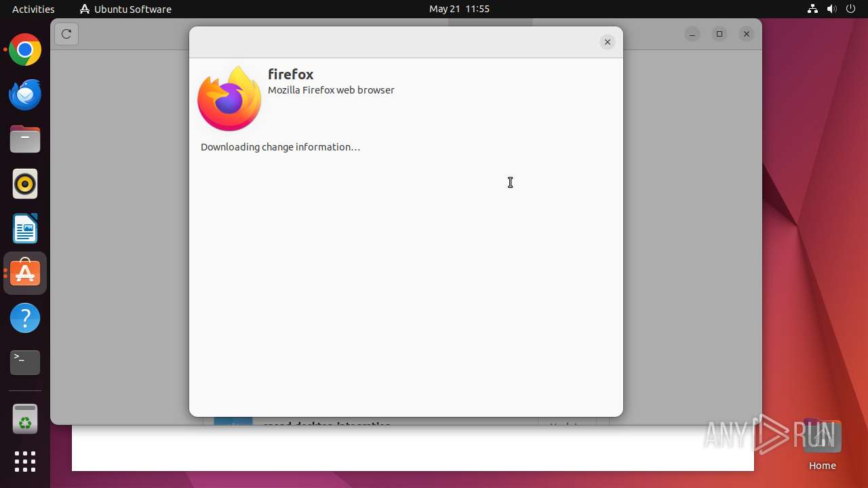The image size is (868, 488).
Task: Click the network status icon
Action: tap(812, 9)
